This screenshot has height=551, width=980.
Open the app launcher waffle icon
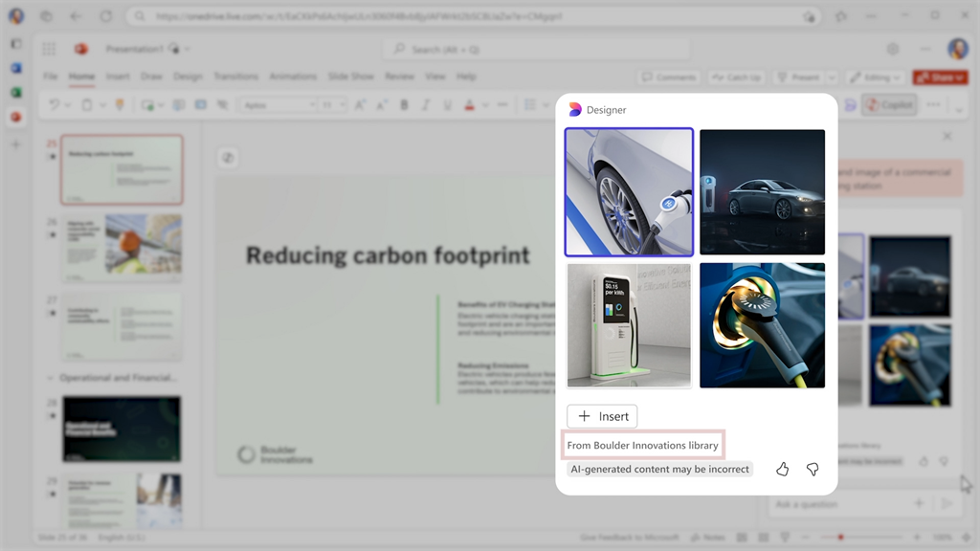point(50,49)
